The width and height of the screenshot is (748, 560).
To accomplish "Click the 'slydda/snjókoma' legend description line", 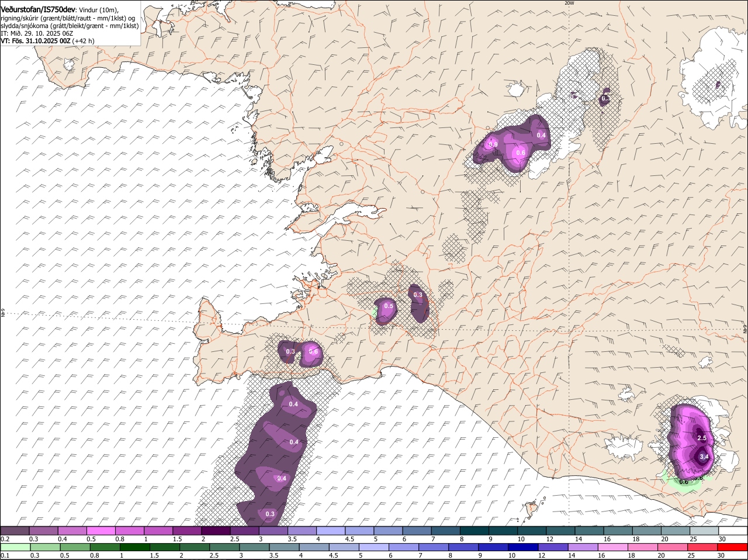I will coord(70,26).
